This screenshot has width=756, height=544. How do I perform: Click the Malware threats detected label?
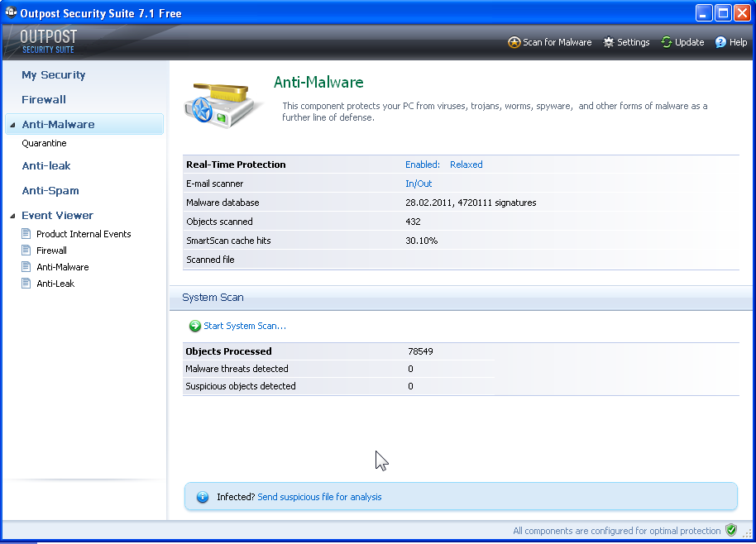(237, 369)
